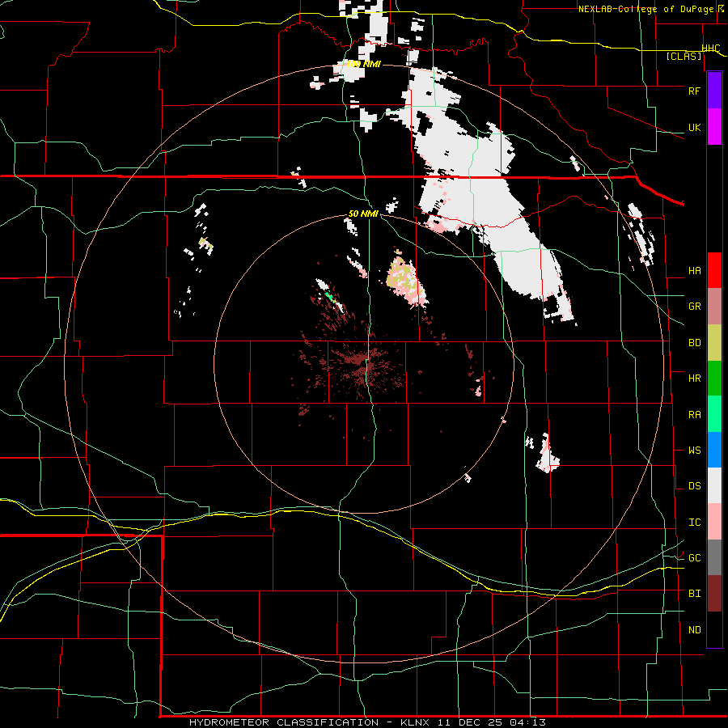Click the 'RF' legend label
Screen dimensions: 728x728
694,91
